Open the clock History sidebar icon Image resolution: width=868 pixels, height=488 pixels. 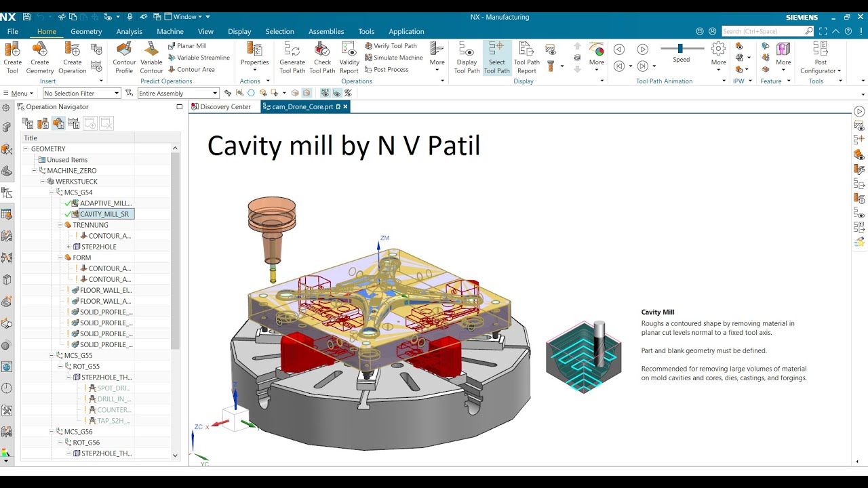point(7,388)
